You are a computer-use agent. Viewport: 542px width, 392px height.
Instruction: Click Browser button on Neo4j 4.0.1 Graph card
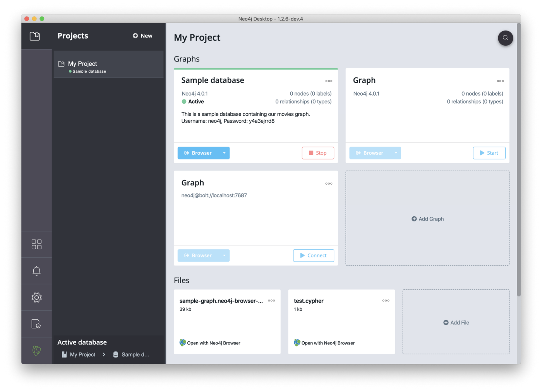[370, 153]
